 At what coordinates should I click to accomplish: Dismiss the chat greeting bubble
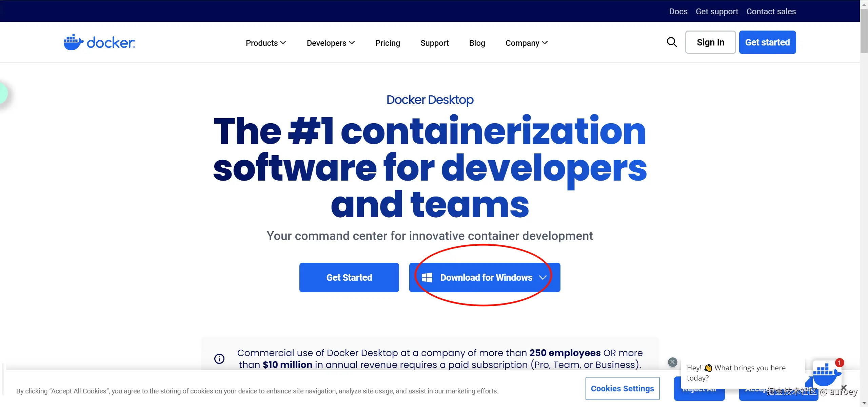(672, 362)
